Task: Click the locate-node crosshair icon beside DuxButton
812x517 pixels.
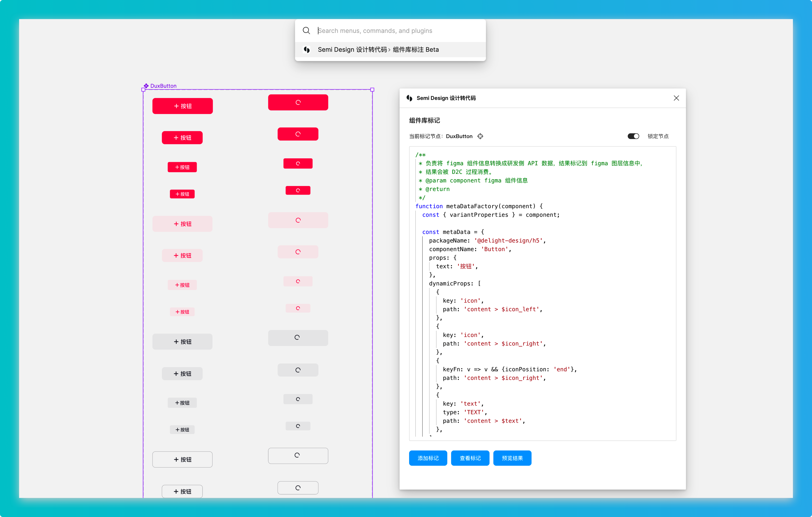Action: (480, 136)
